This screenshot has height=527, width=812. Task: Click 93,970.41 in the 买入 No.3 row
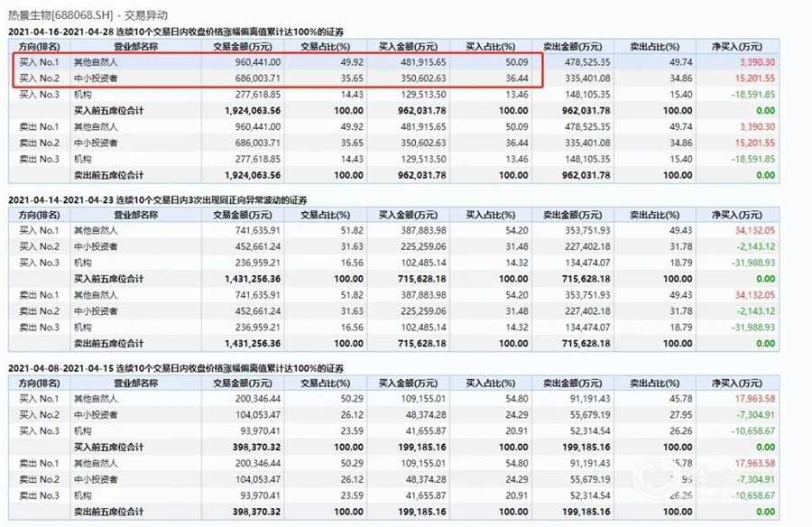click(x=261, y=431)
